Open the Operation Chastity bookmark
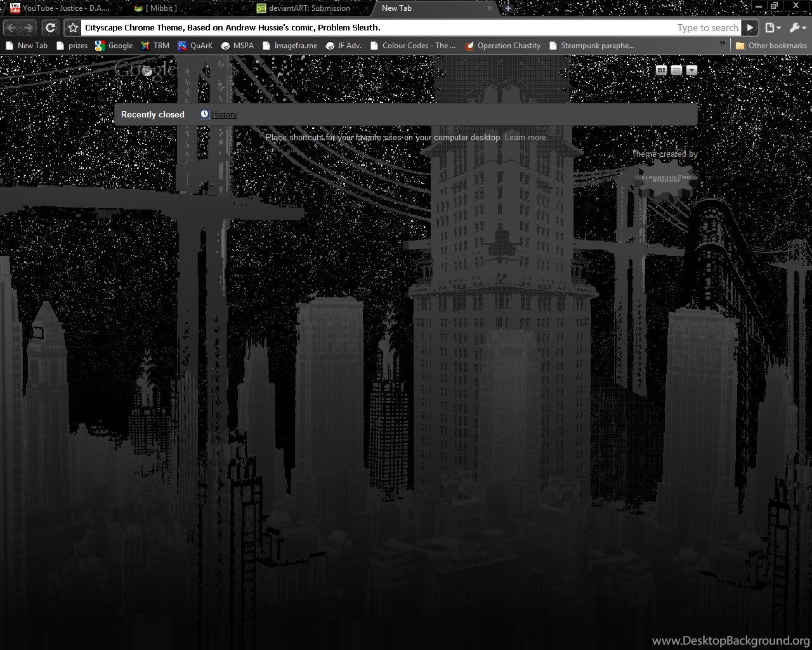The height and width of the screenshot is (650, 812). (x=503, y=46)
